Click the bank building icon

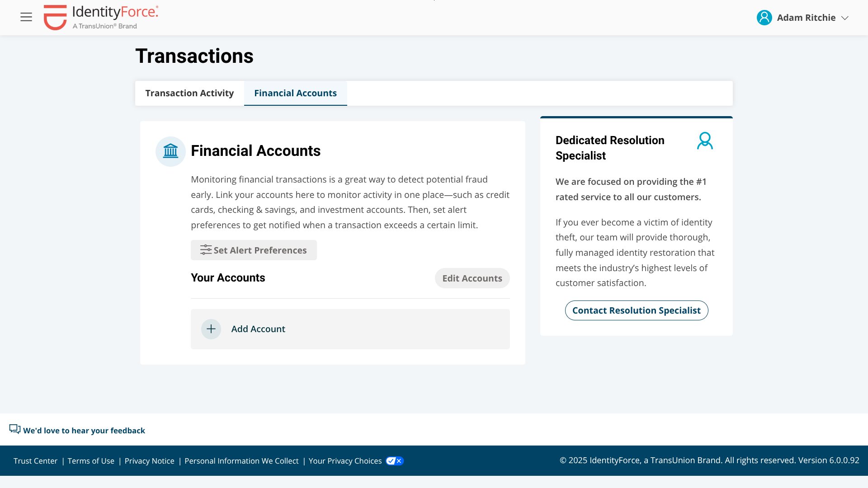[170, 151]
